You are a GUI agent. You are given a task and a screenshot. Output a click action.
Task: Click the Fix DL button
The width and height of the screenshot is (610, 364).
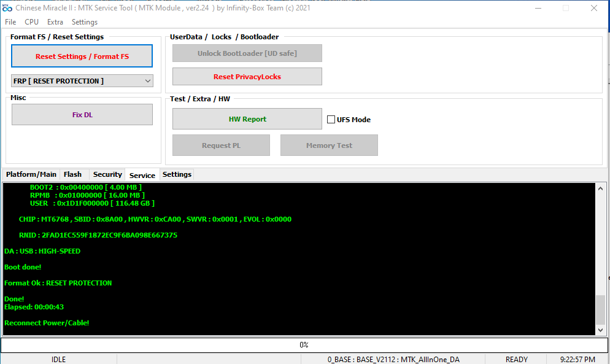(82, 114)
